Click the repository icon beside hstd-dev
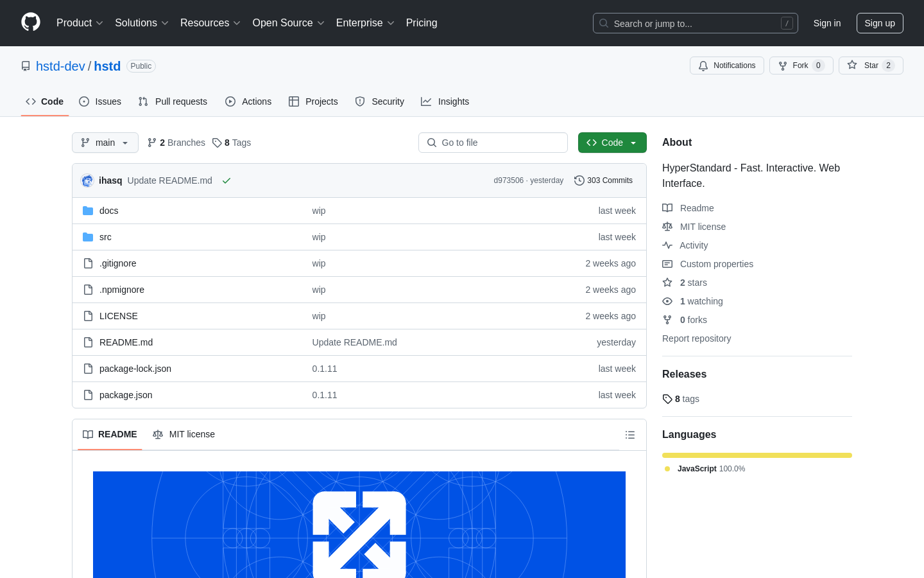Screen dimensions: 924x578 26,66
